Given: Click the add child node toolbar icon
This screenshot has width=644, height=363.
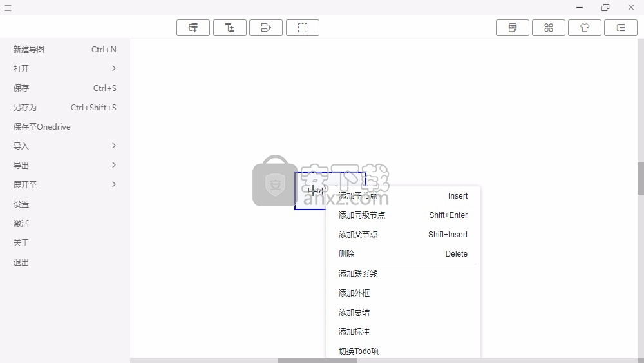Looking at the screenshot, I should [x=230, y=28].
